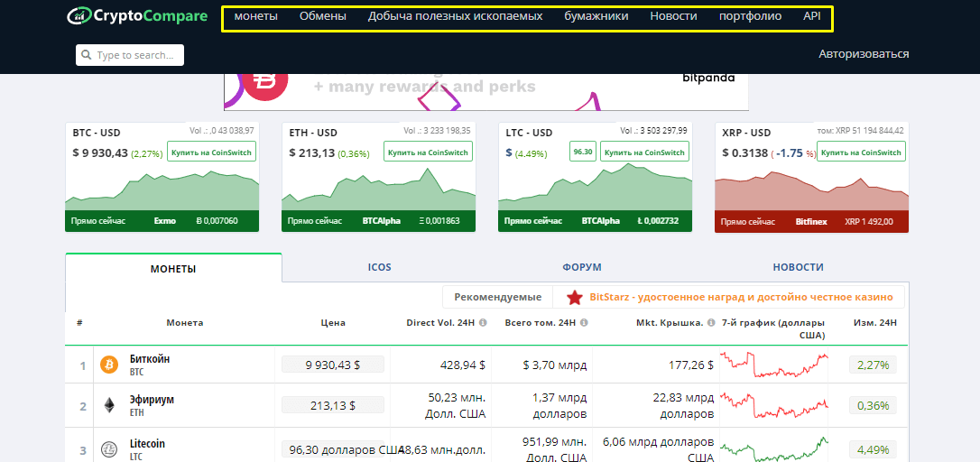
Task: Click the 2,27% change badge
Action: [873, 365]
